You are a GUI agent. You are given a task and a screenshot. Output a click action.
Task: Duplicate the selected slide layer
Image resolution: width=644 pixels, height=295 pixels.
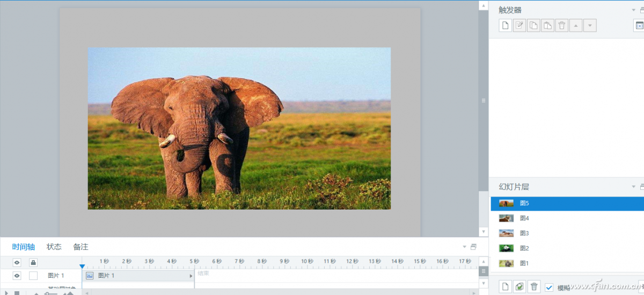coord(519,287)
